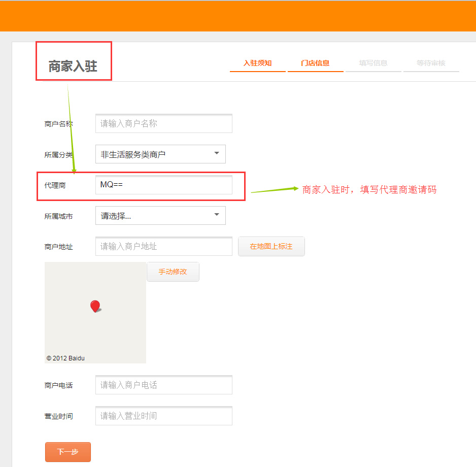
Task: Go to the 填写信息 step tab
Action: [x=373, y=63]
